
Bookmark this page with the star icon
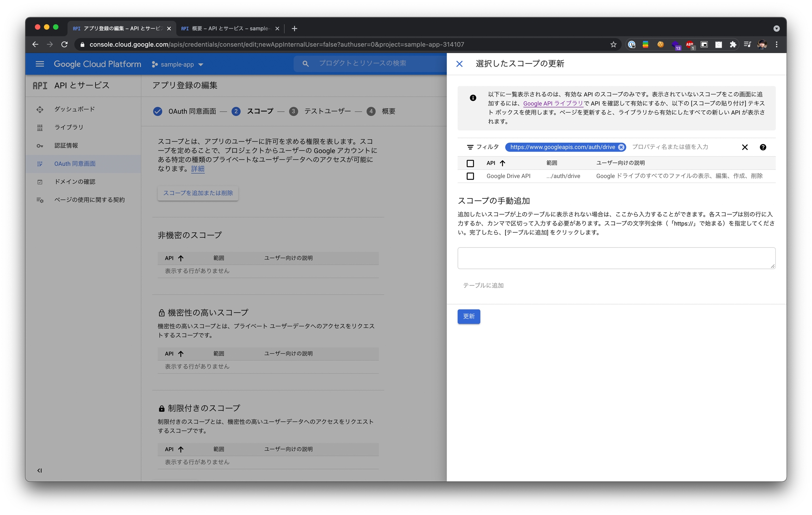[x=613, y=44]
